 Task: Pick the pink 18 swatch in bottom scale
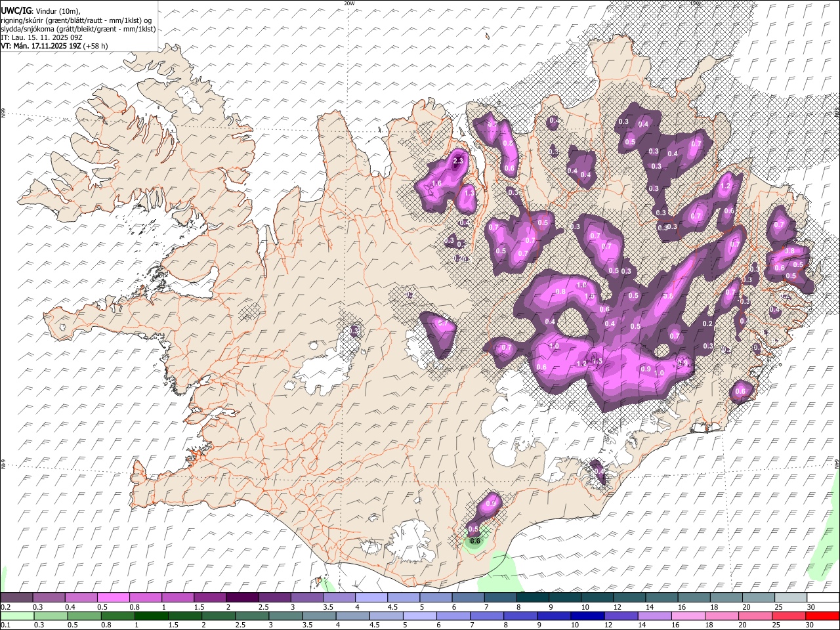(721, 616)
